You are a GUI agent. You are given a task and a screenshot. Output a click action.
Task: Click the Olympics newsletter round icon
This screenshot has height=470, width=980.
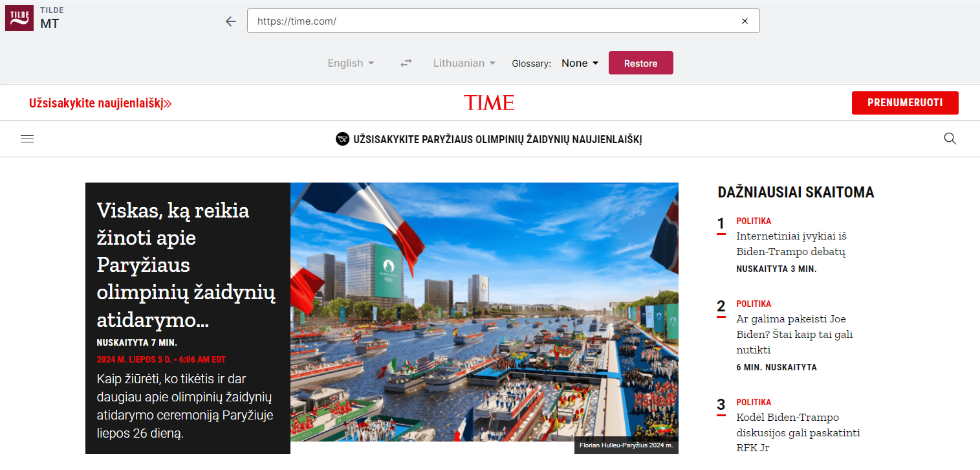pos(343,139)
